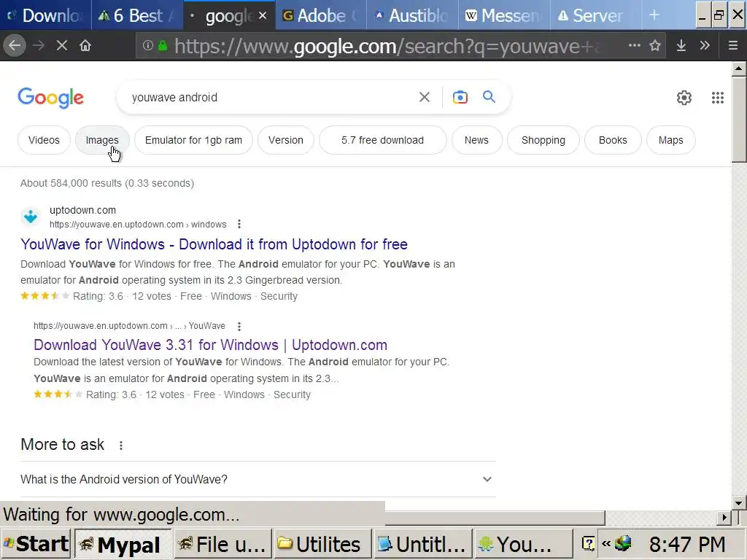Bookmark this page with the star
Screen dimensions: 747x560
(655, 46)
